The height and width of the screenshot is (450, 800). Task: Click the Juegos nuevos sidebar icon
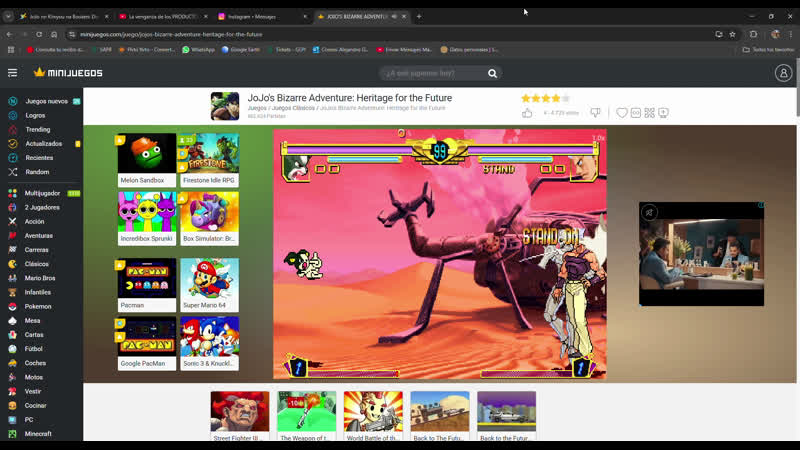[x=13, y=102]
